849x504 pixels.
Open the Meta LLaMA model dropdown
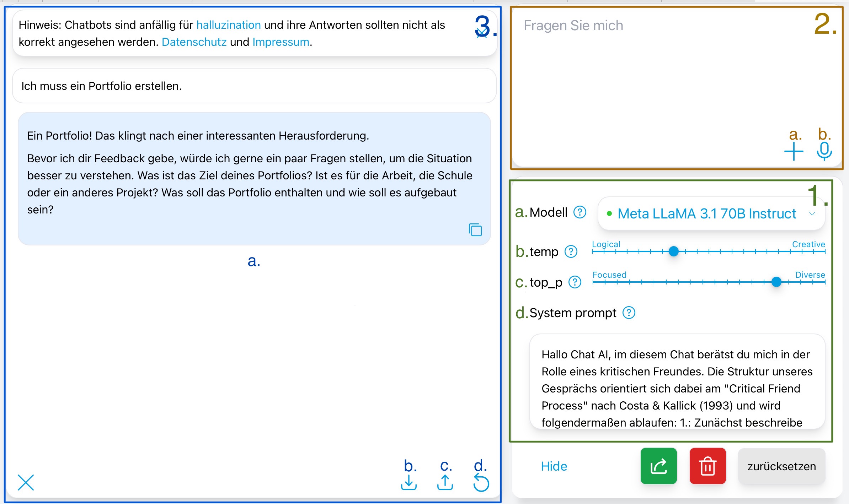711,214
